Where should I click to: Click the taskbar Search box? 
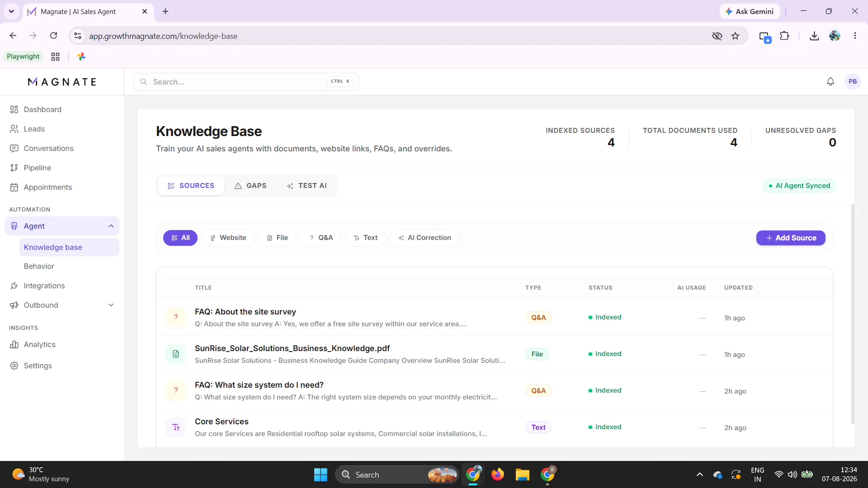(x=397, y=474)
